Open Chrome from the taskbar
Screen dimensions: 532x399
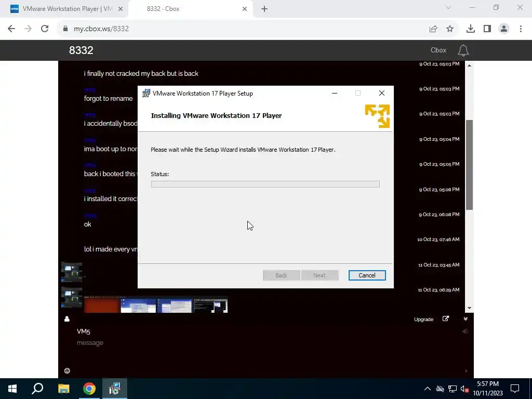coord(89,389)
